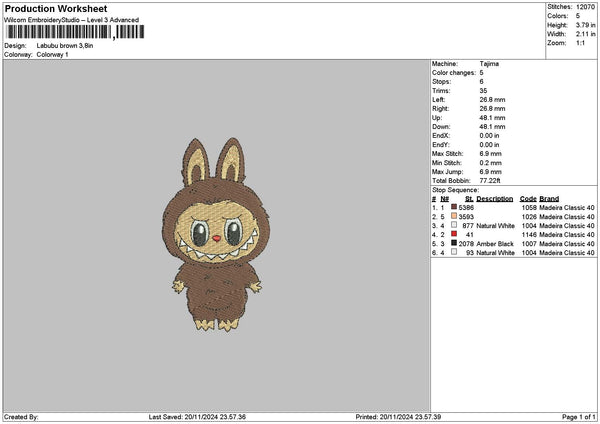Screen dimensions: 600x424
Task: Click the thread code 1146
Action: (529, 235)
